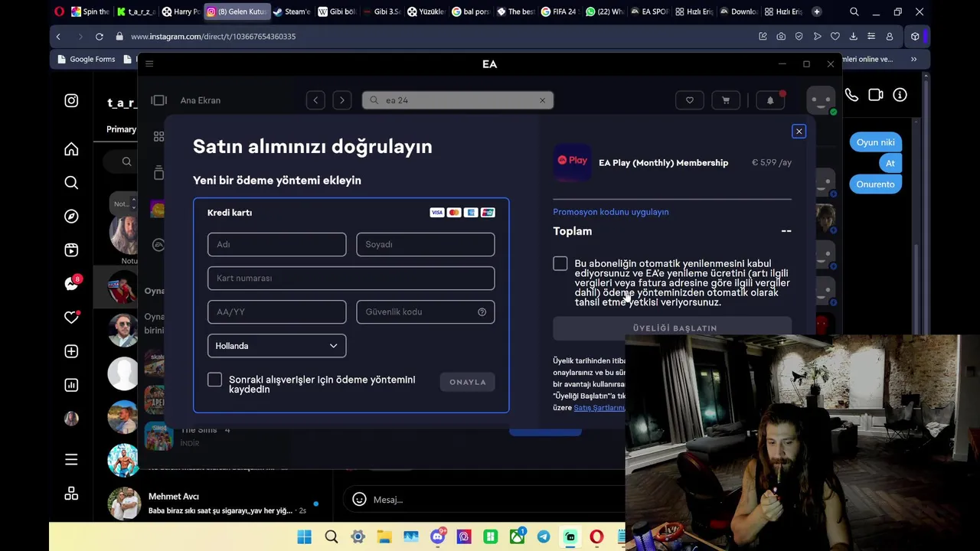Viewport: 980px width, 551px height.
Task: Open emoji picker in message box
Action: [359, 500]
